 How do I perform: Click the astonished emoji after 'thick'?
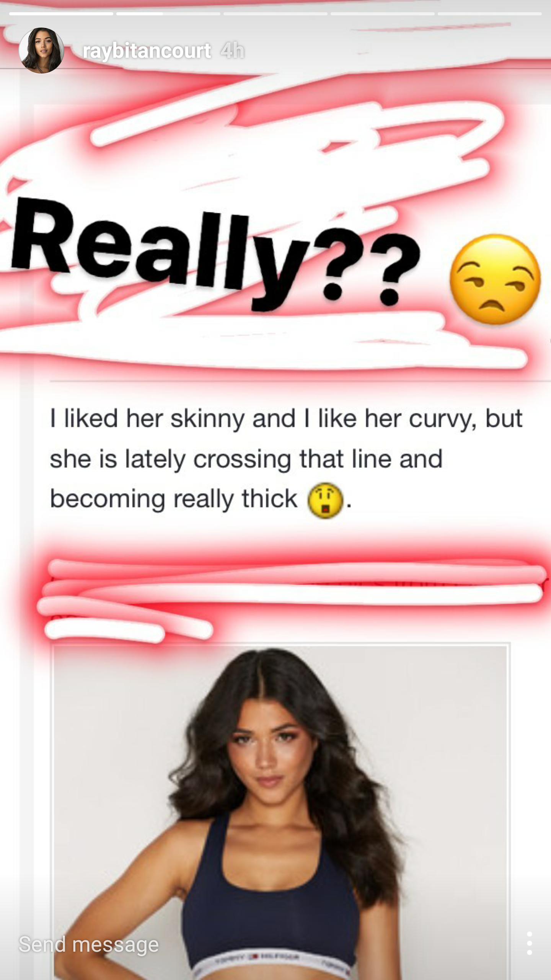coord(325,500)
